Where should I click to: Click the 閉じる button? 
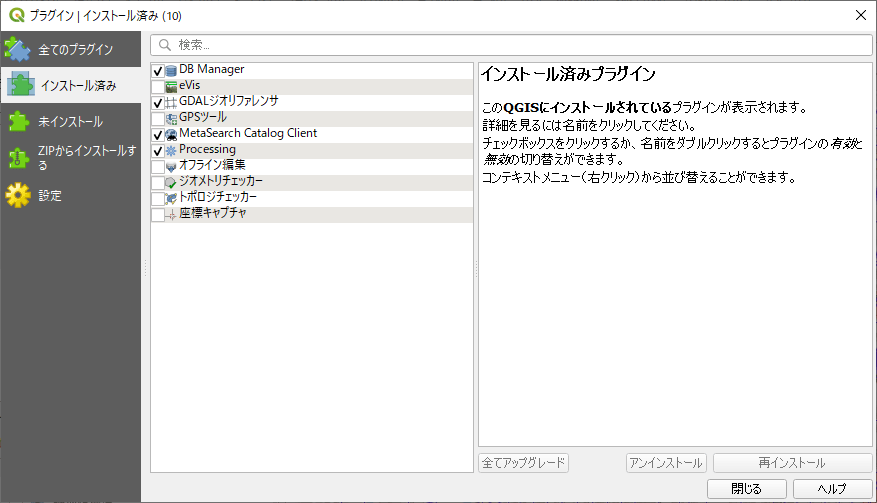tap(747, 488)
